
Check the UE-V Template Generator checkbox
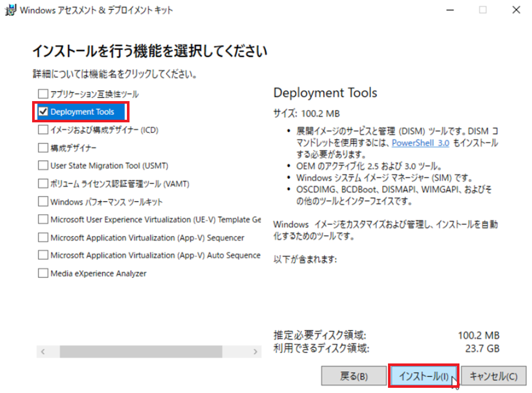point(43,219)
